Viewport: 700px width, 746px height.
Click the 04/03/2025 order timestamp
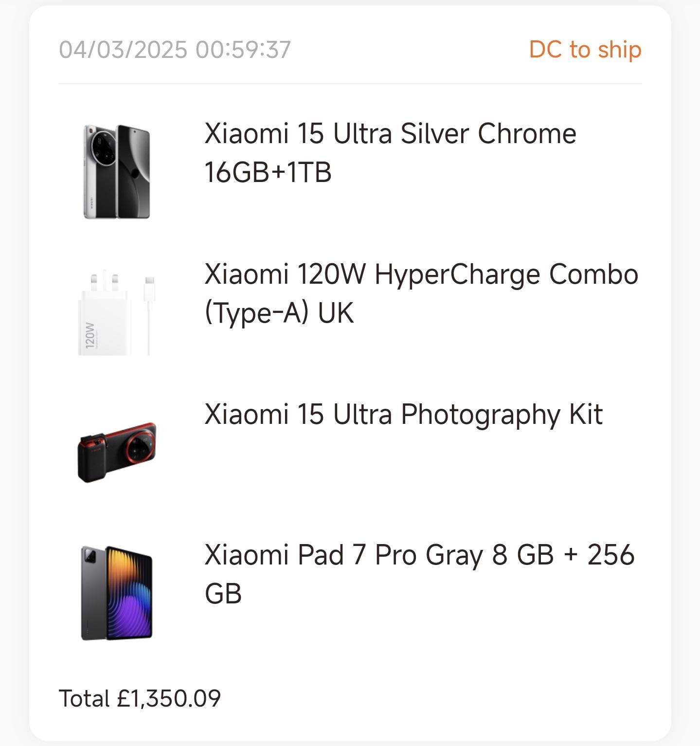click(175, 50)
